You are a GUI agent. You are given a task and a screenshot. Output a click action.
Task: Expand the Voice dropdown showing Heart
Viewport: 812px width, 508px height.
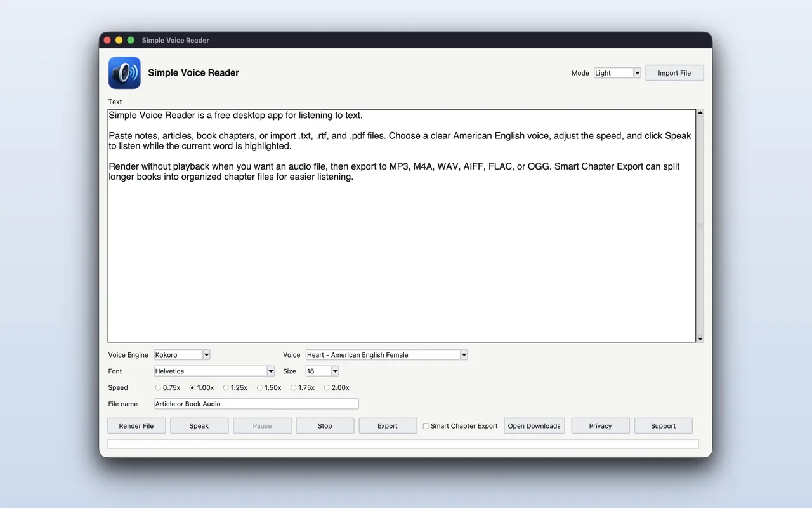point(386,355)
